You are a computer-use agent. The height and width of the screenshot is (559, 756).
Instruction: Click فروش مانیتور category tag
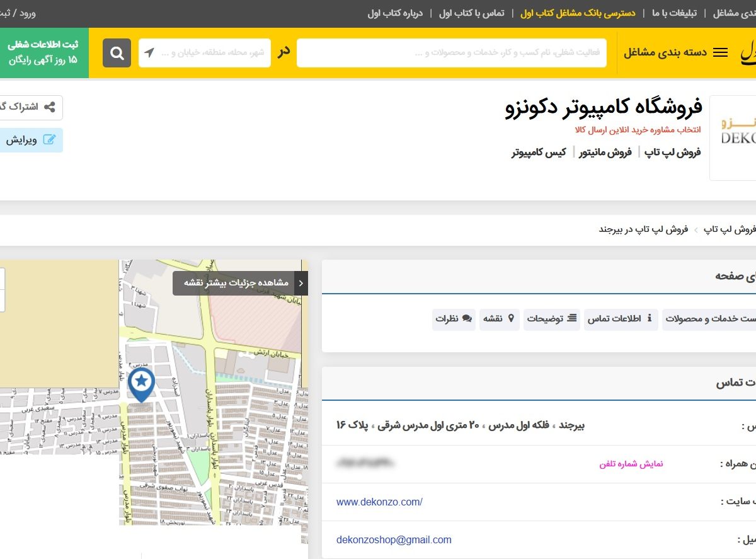coord(605,152)
